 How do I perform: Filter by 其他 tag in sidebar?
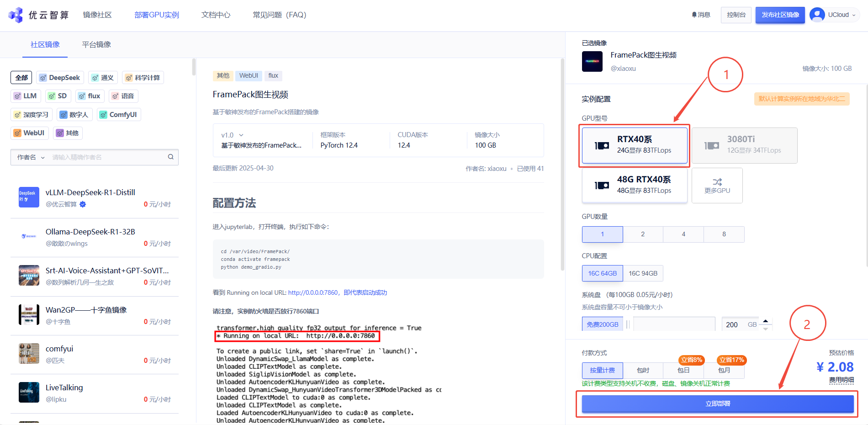point(68,133)
